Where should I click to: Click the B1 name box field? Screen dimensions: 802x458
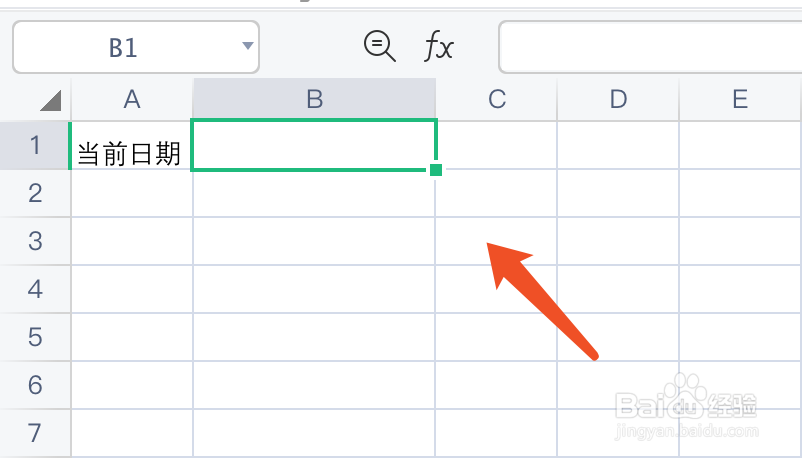124,47
